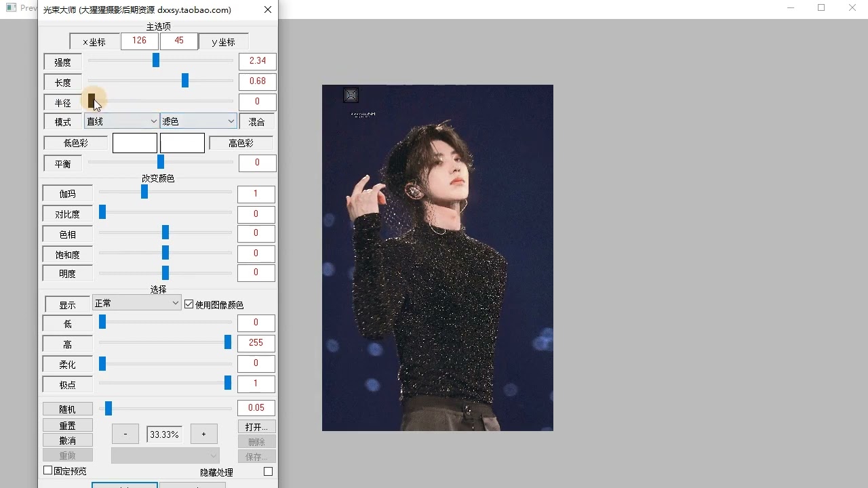Click the 伽玛 button
Viewport: 868px width, 488px height.
click(x=68, y=194)
